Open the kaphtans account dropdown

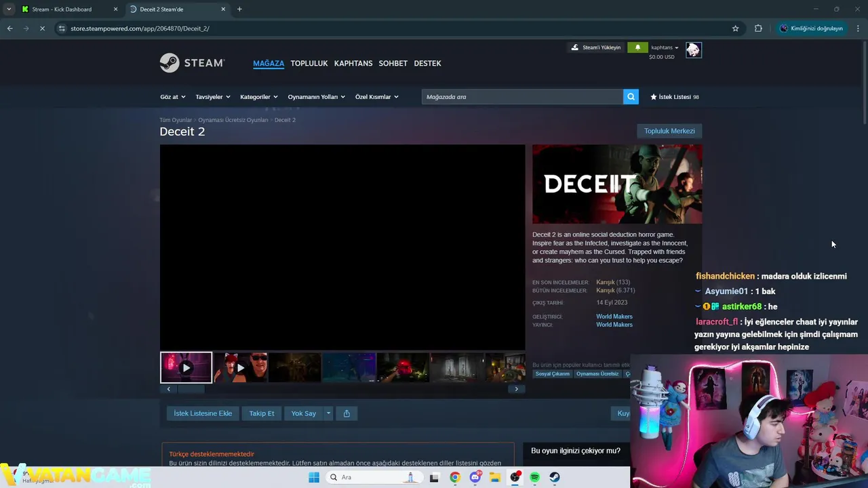(665, 47)
